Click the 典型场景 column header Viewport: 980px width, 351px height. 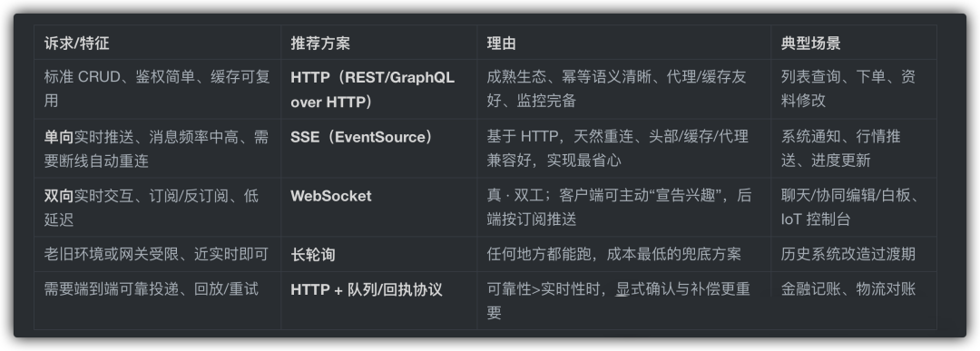(x=853, y=43)
